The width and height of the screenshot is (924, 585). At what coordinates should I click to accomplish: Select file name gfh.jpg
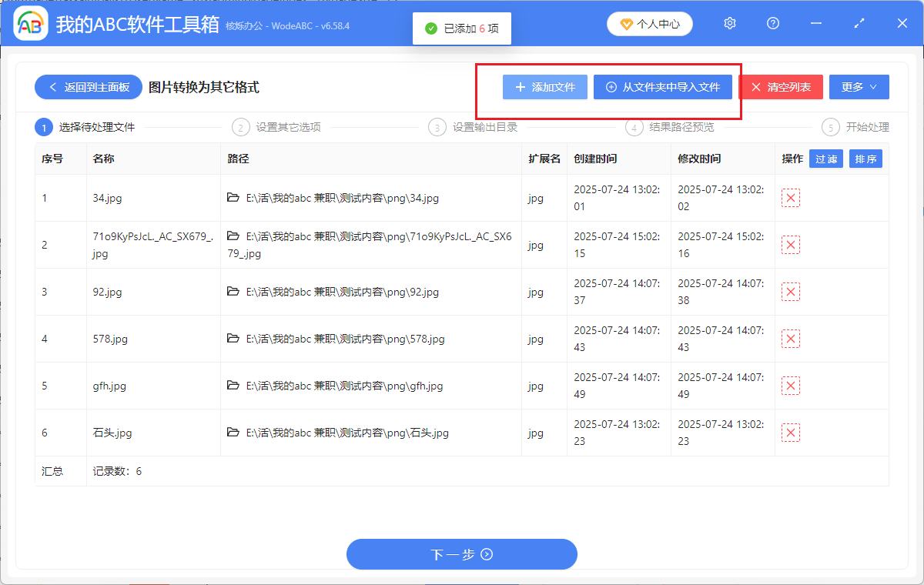(109, 386)
